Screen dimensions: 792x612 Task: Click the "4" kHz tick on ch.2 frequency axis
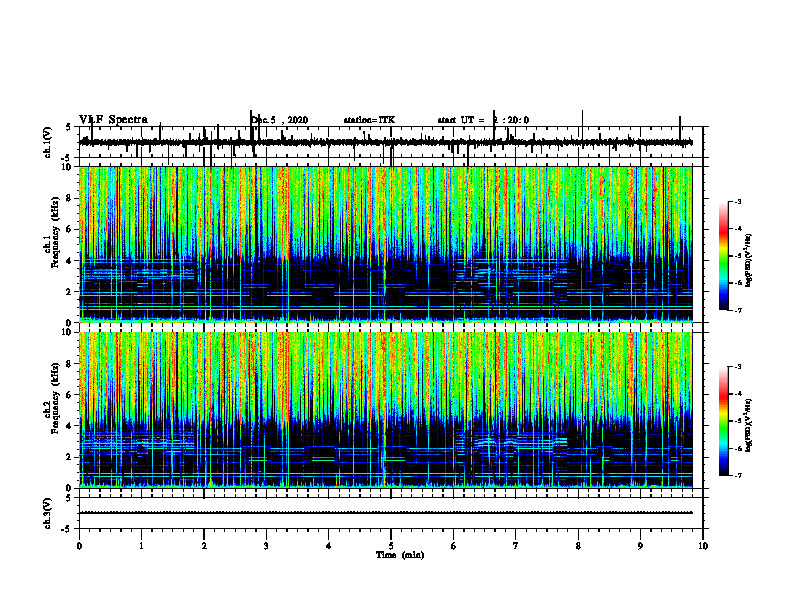coord(70,426)
